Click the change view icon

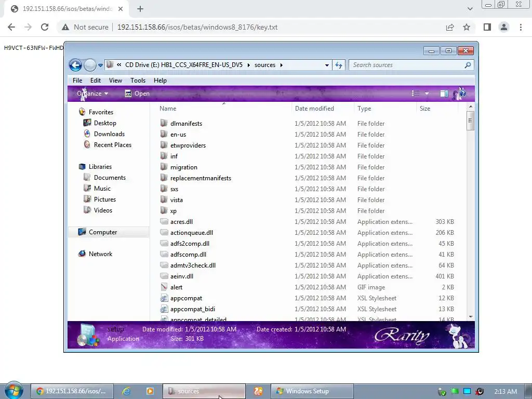pos(415,94)
